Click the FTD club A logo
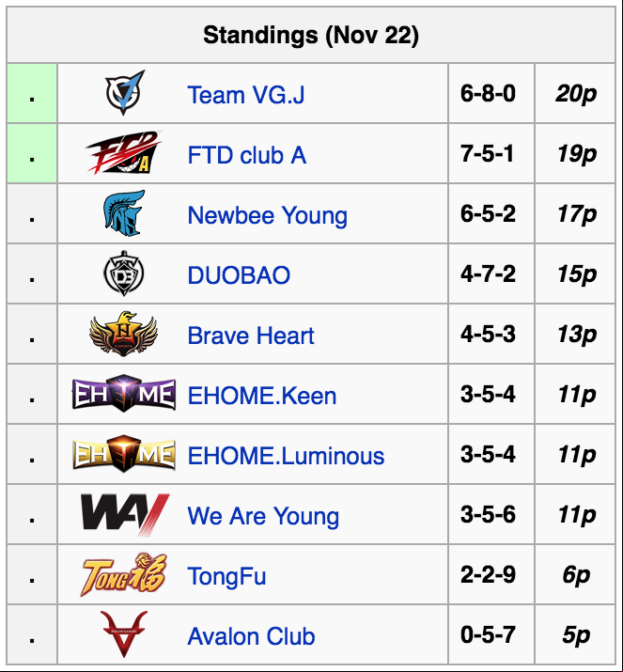 (x=124, y=153)
